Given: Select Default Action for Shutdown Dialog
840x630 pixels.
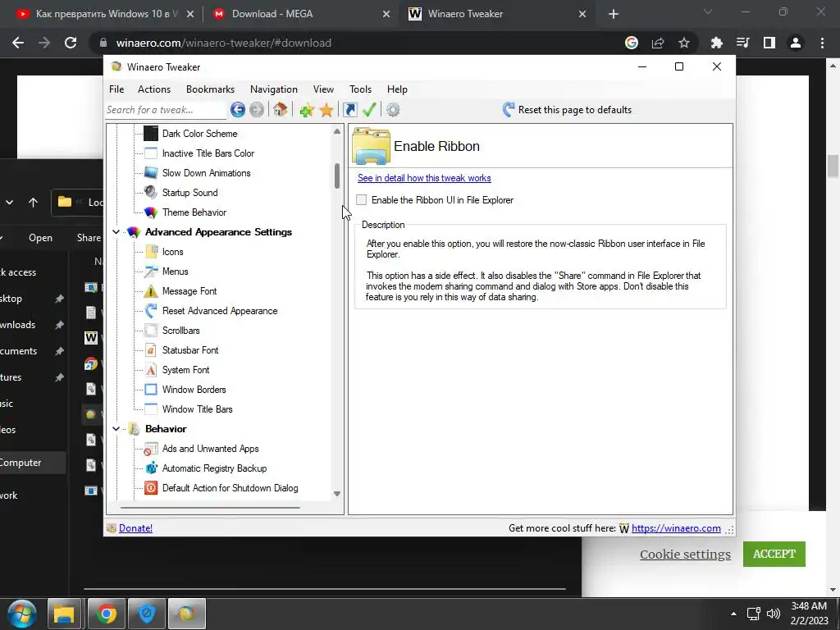Looking at the screenshot, I should pyautogui.click(x=230, y=488).
